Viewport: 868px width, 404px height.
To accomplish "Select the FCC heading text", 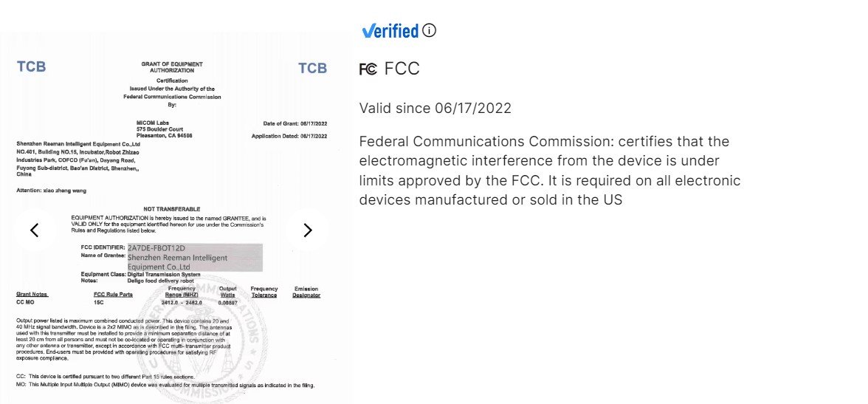I will pyautogui.click(x=402, y=69).
